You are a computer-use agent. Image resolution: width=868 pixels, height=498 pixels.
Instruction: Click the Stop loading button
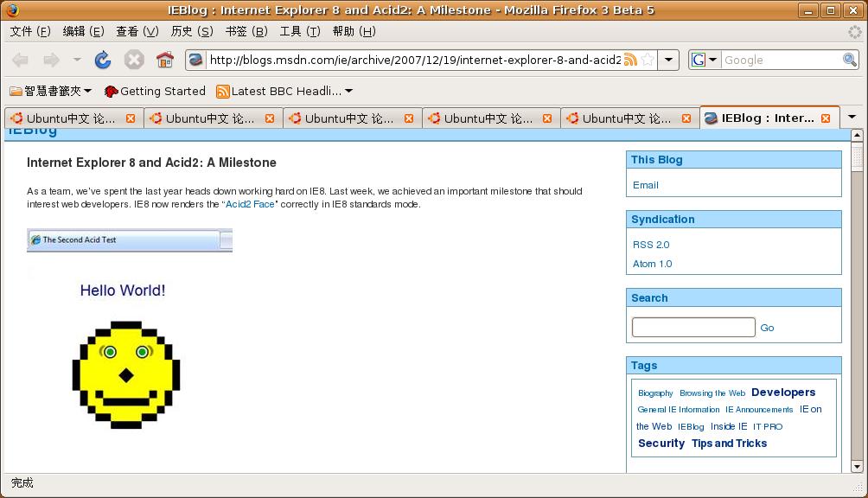point(133,60)
